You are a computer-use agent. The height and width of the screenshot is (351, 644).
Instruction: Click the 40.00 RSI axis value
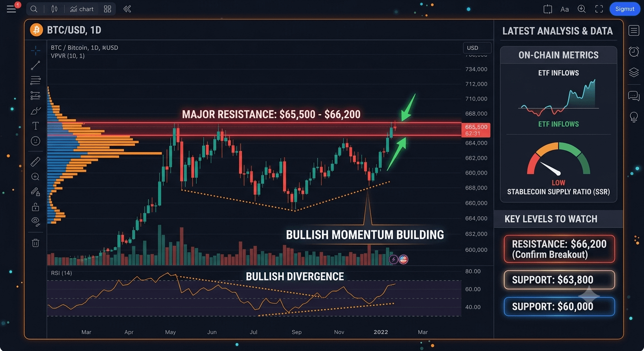pos(473,307)
